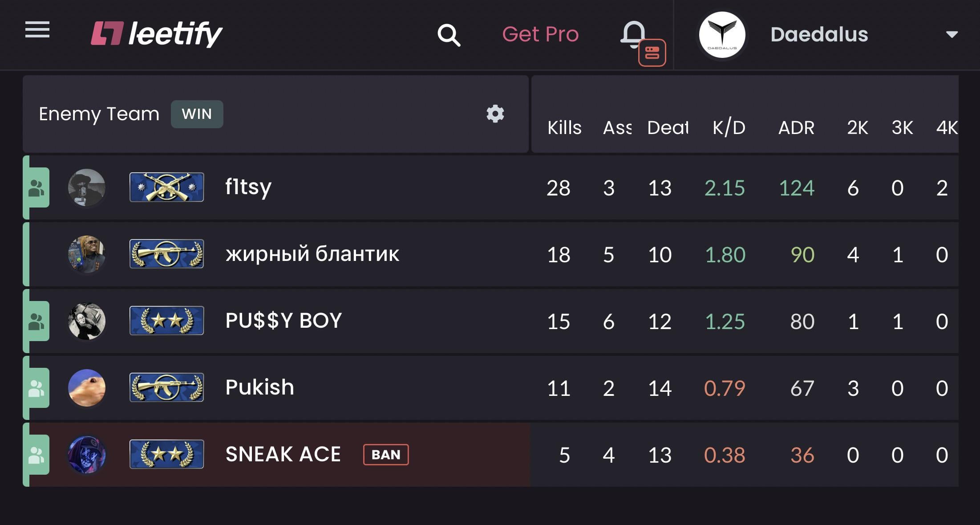The height and width of the screenshot is (525, 980).
Task: Click the party icon beside f1tsy
Action: point(36,188)
